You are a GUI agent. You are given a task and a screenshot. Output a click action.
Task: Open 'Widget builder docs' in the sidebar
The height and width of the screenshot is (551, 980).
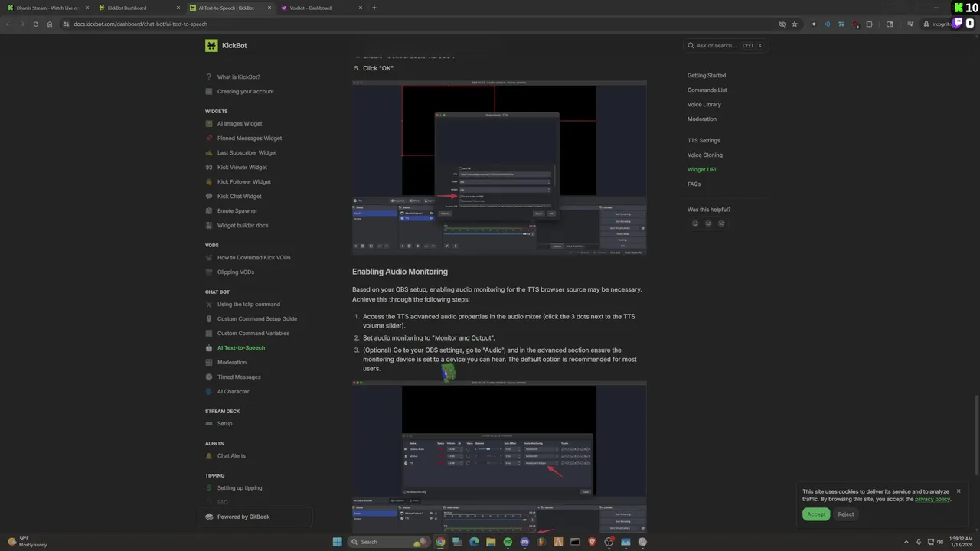point(243,226)
